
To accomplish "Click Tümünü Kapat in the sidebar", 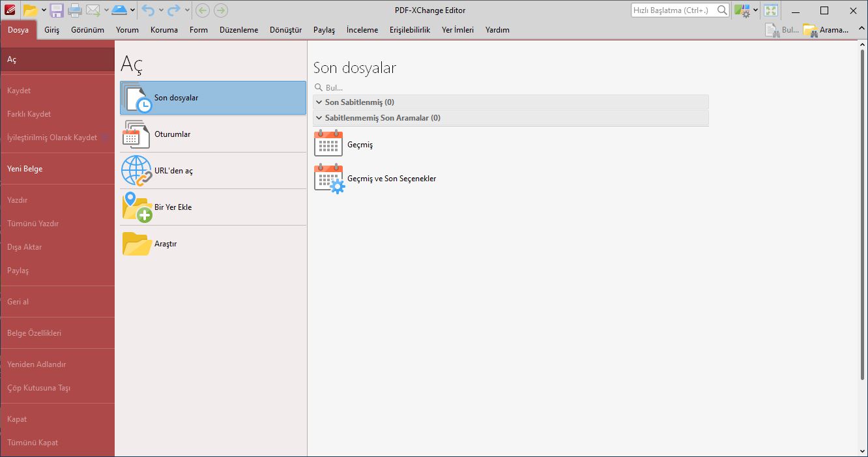I will pos(57,443).
